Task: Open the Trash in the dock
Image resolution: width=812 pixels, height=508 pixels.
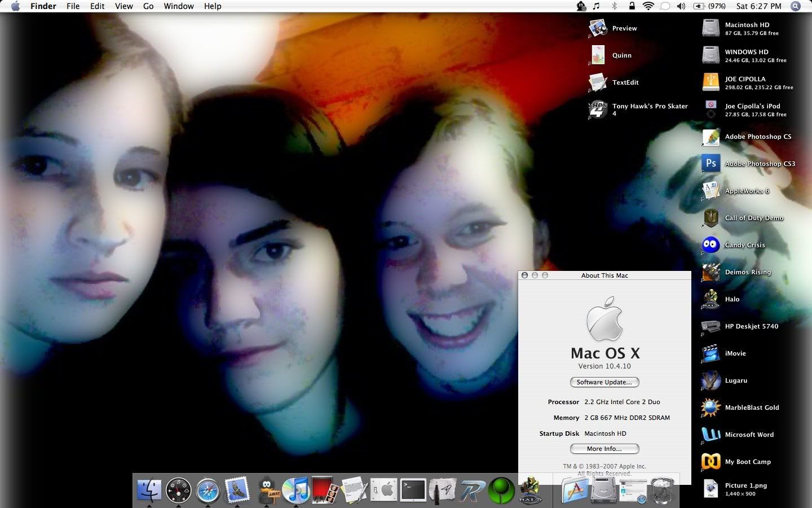Action: pyautogui.click(x=663, y=490)
